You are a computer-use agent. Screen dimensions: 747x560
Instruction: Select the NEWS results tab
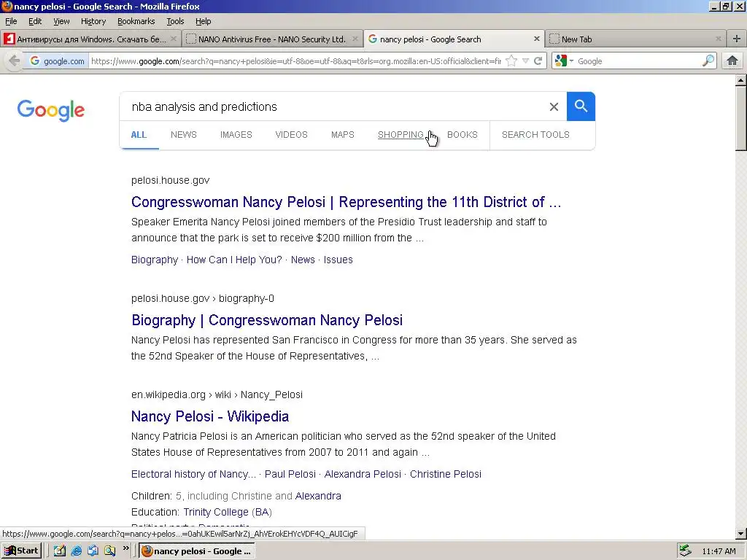(183, 135)
